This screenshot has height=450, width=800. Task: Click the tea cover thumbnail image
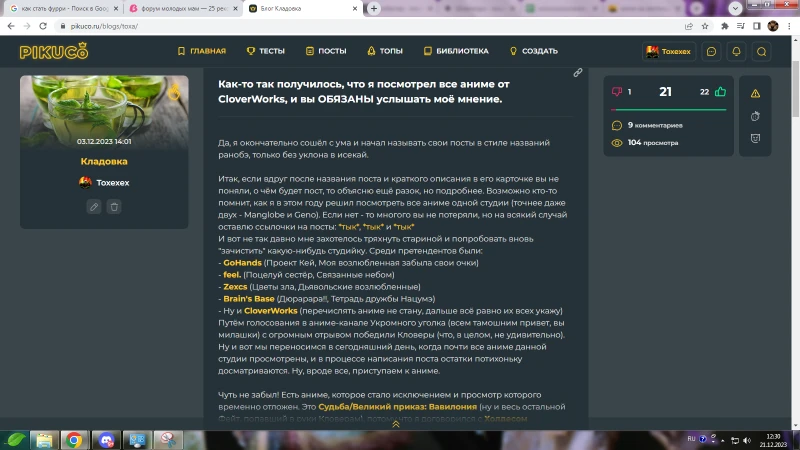tap(104, 112)
